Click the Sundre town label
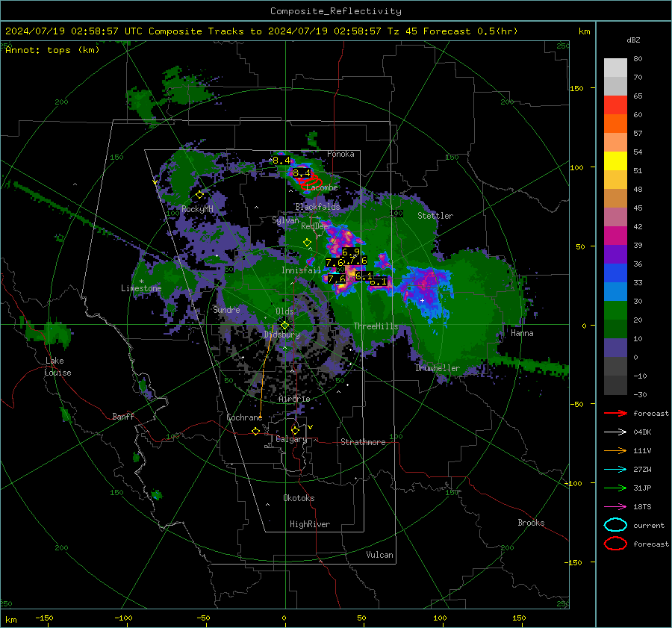This screenshot has height=628, width=672. (x=226, y=309)
